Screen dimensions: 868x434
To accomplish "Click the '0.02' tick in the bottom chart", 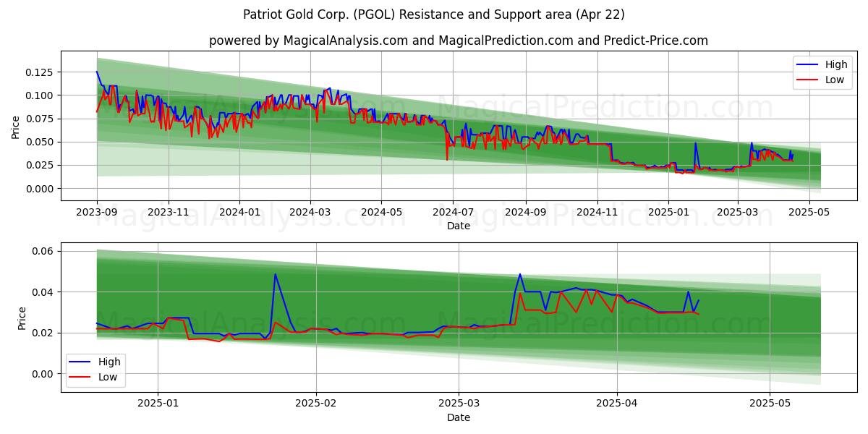I will [x=43, y=333].
